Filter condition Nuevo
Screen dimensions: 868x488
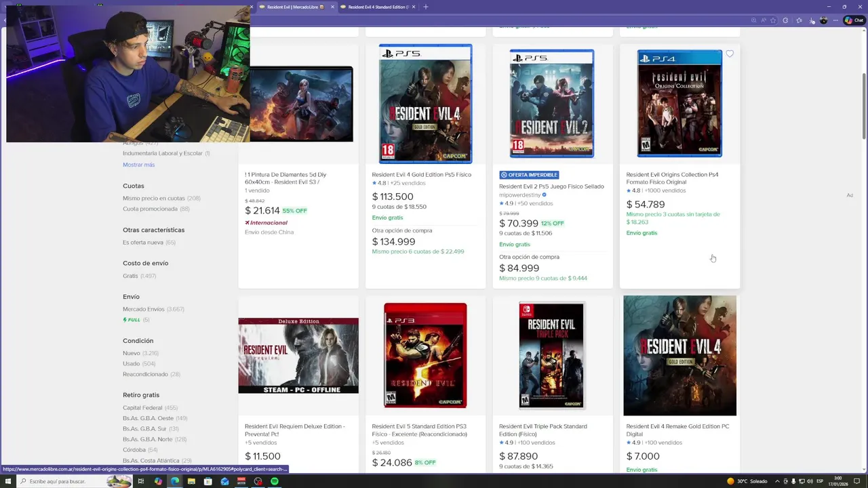(x=140, y=353)
